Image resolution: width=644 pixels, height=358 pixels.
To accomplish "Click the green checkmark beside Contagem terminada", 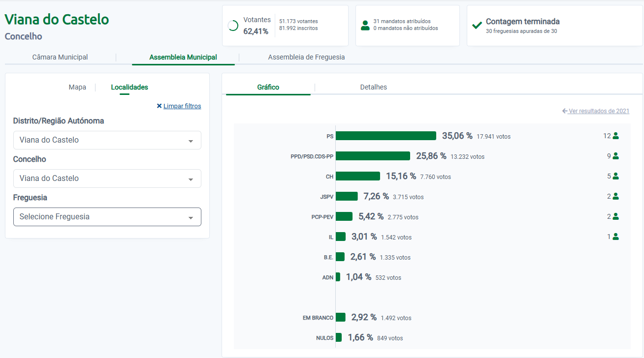I will click(x=477, y=26).
